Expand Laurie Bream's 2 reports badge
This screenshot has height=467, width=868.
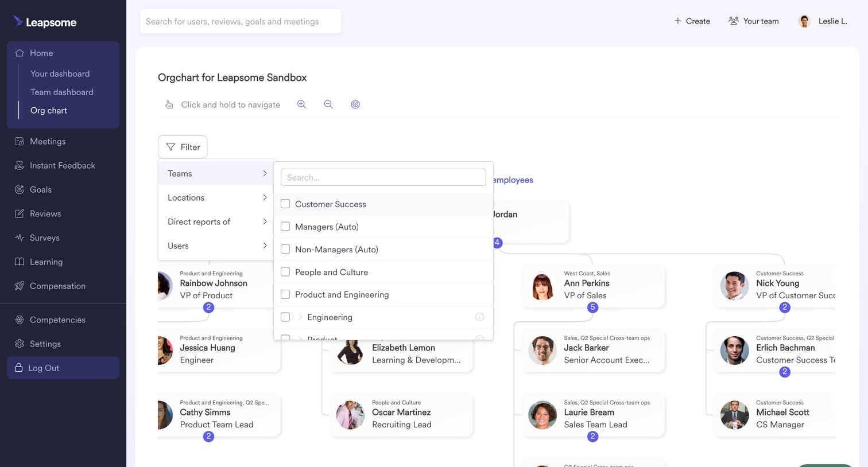[593, 437]
